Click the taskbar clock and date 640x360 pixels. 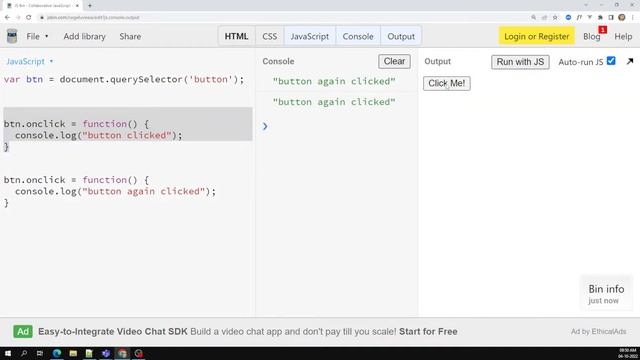(x=627, y=353)
